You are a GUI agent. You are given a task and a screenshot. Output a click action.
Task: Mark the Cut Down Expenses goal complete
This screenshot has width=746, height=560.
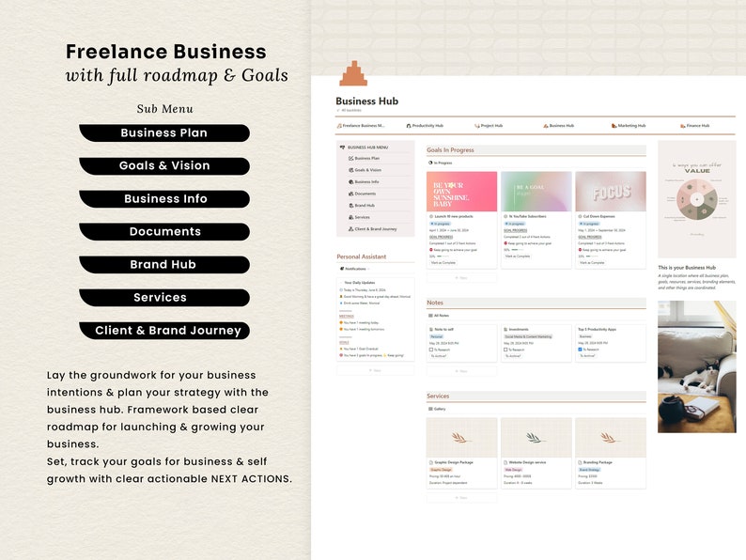tap(591, 263)
